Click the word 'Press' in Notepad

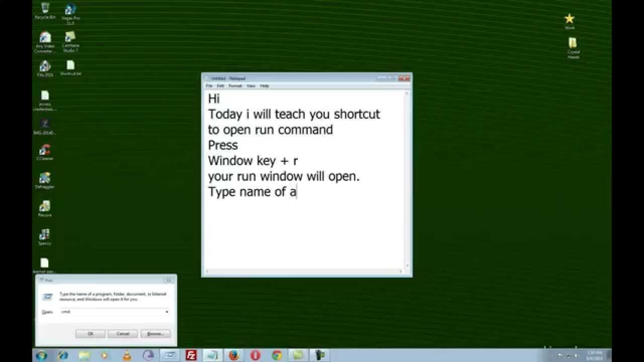point(223,145)
